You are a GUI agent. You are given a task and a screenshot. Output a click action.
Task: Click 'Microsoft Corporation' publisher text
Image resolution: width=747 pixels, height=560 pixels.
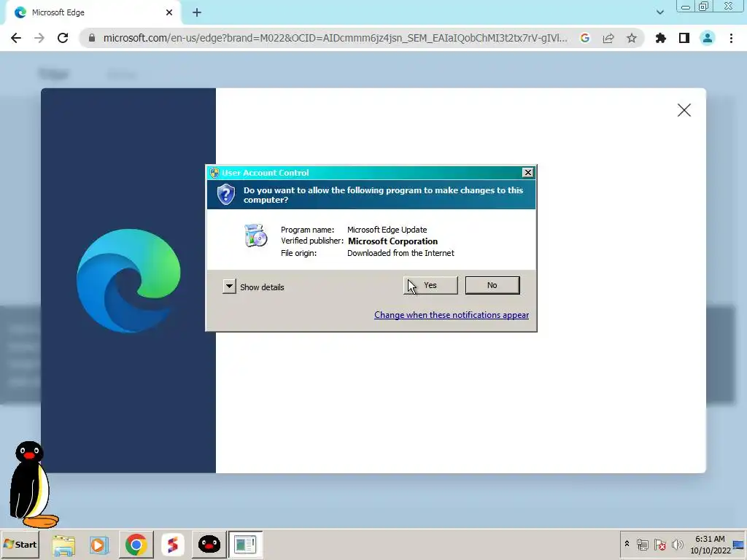pos(392,241)
